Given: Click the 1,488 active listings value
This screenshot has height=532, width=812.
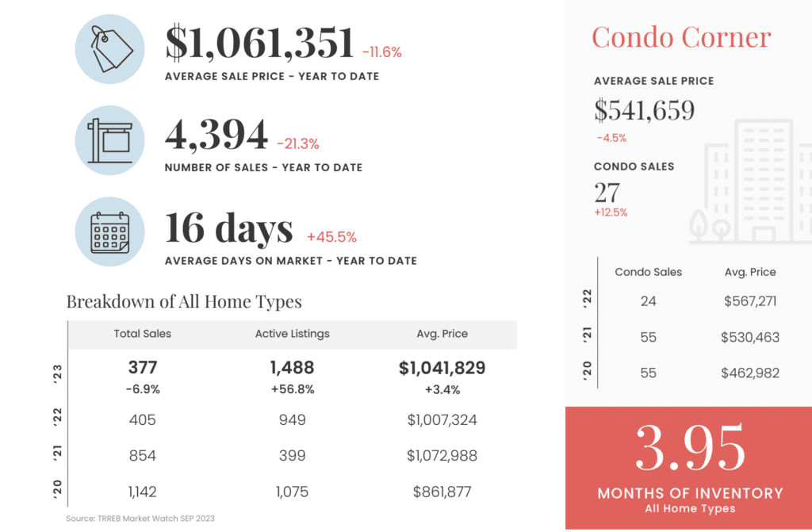Looking at the screenshot, I should pos(292,367).
